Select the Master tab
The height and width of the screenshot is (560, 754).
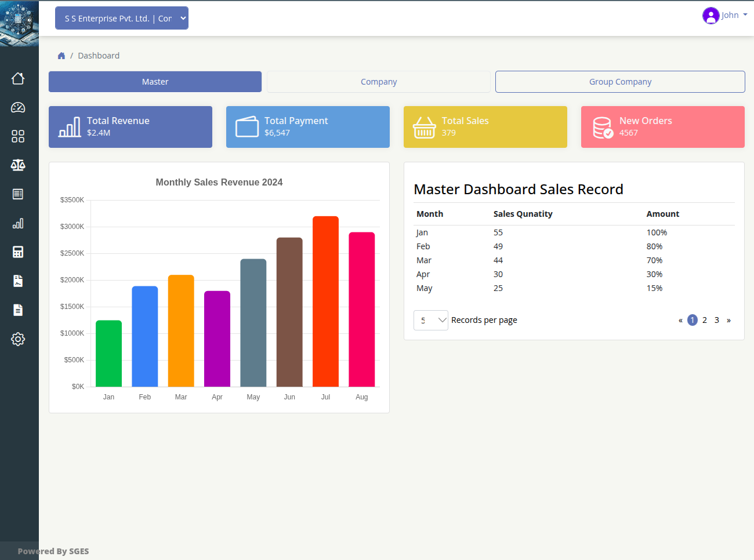tap(155, 82)
